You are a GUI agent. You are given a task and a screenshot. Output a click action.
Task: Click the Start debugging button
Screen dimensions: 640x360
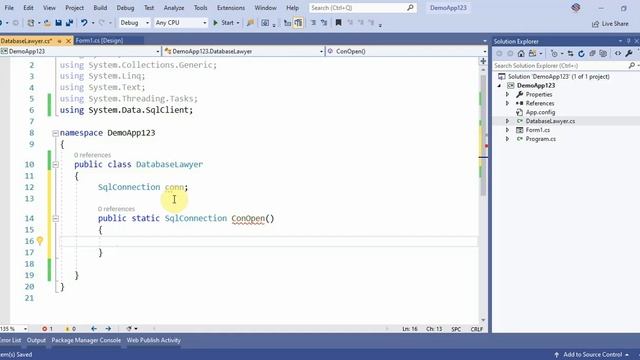click(223, 23)
